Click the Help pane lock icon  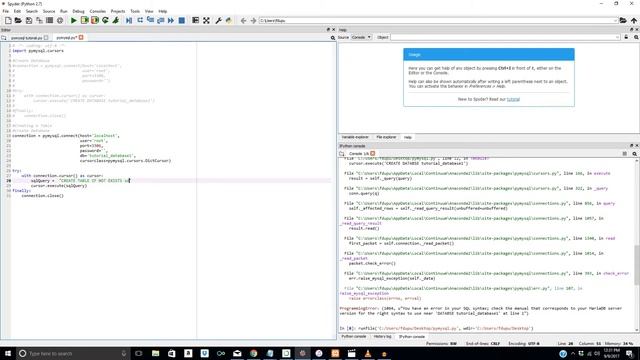pyautogui.click(x=626, y=37)
